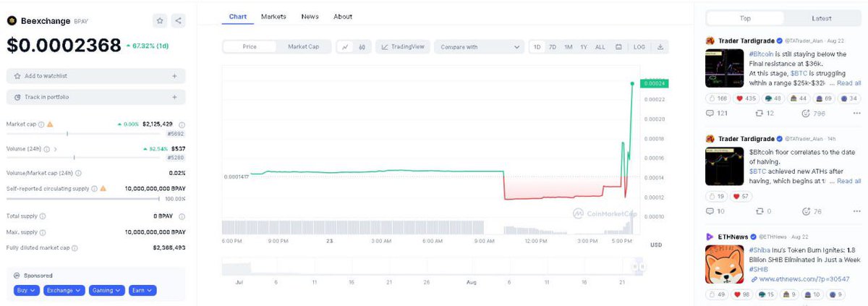Click the heart reaction showing 435

pos(747,98)
